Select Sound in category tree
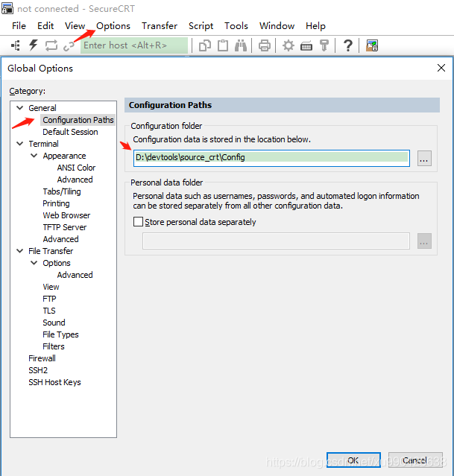Screen dimensions: 454x476 [x=54, y=323]
